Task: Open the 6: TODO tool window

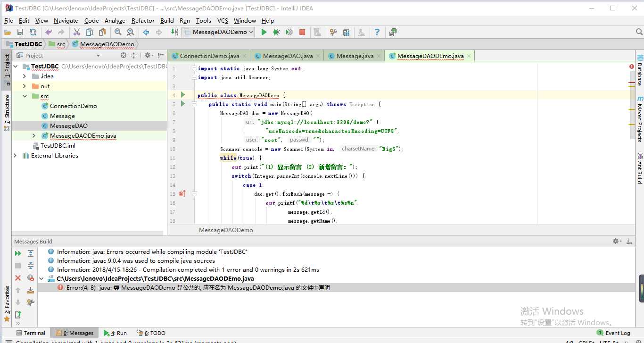Action: [x=151, y=333]
